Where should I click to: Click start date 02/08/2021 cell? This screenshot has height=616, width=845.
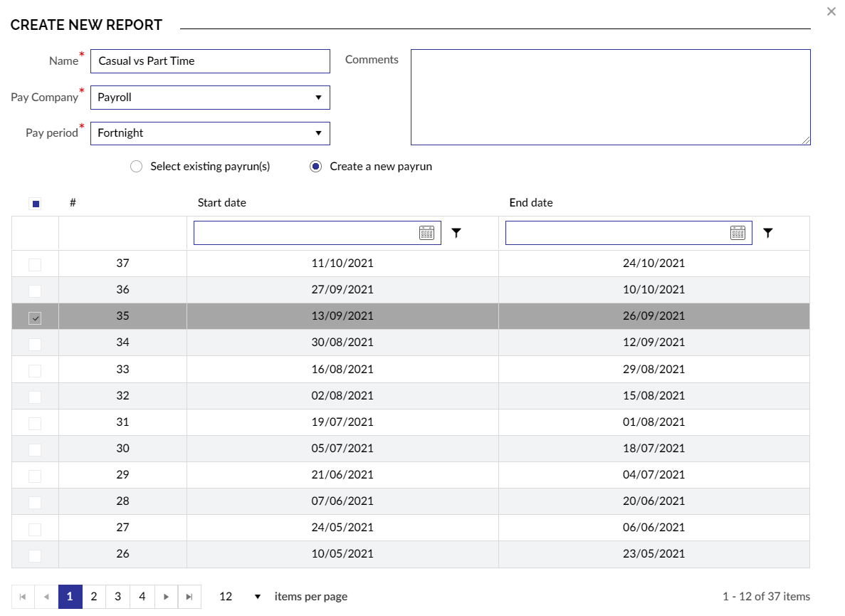pyautogui.click(x=342, y=395)
